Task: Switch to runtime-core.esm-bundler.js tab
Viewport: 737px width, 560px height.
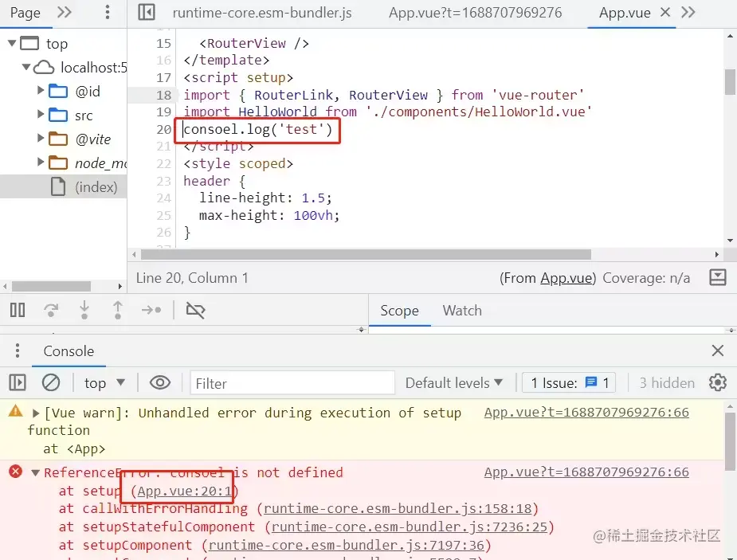Action: click(262, 13)
